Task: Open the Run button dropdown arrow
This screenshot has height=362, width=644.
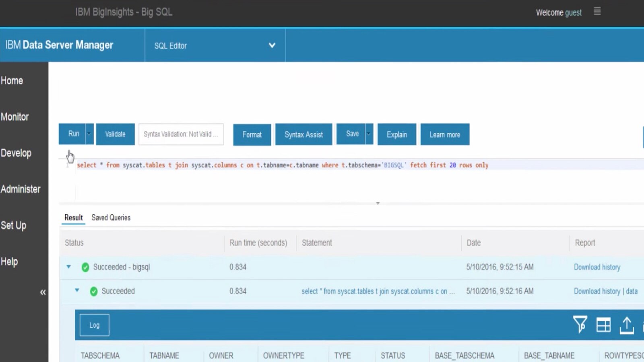Action: [x=89, y=134]
